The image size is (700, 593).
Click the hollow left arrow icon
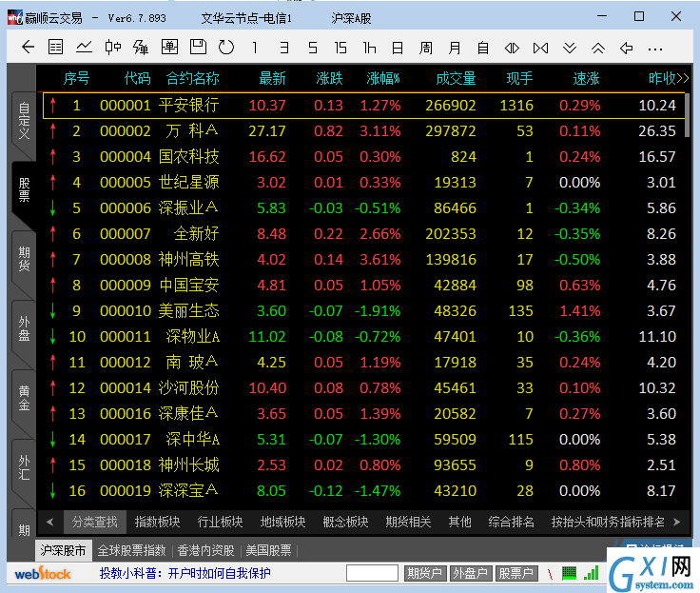[x=627, y=48]
